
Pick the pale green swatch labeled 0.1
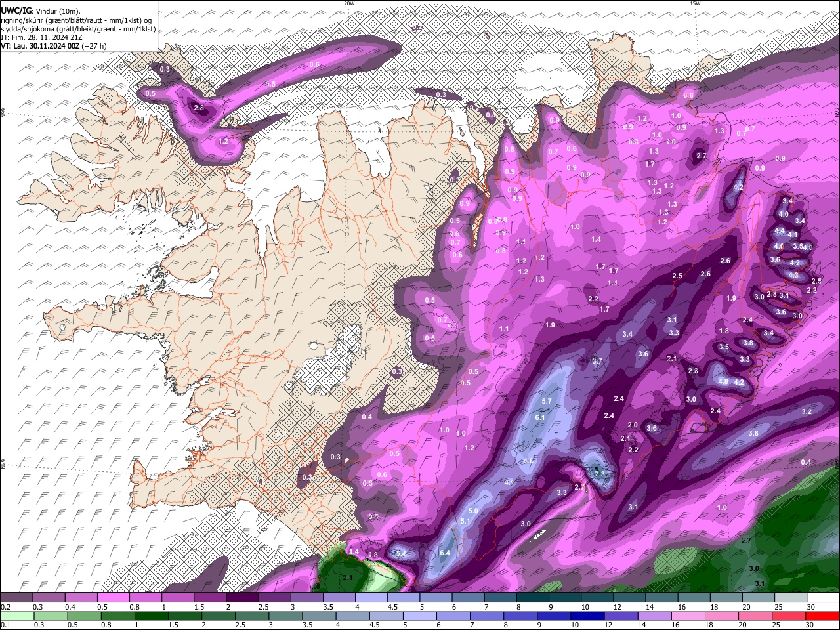[16, 616]
